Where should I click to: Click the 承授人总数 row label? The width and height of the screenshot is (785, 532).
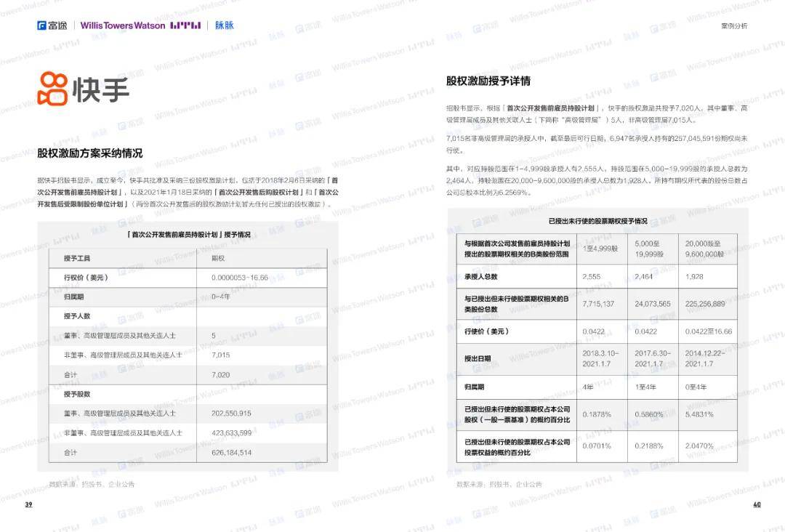click(480, 276)
